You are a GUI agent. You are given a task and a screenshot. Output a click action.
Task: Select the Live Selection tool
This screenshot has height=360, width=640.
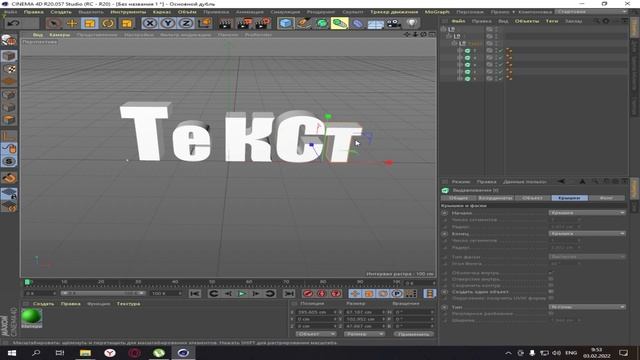coord(53,23)
